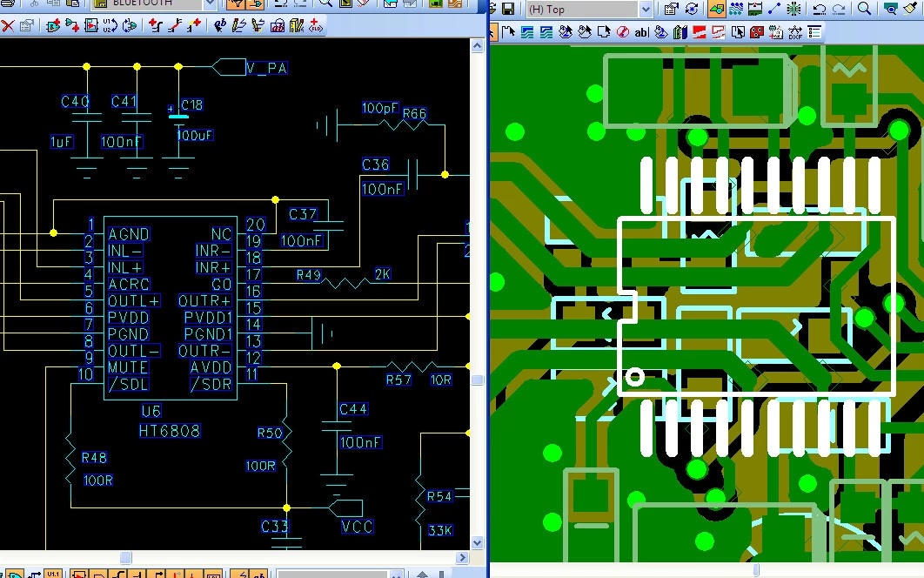Click the Add Gate with red plus icon
Image resolution: width=924 pixels, height=578 pixels.
[72, 26]
